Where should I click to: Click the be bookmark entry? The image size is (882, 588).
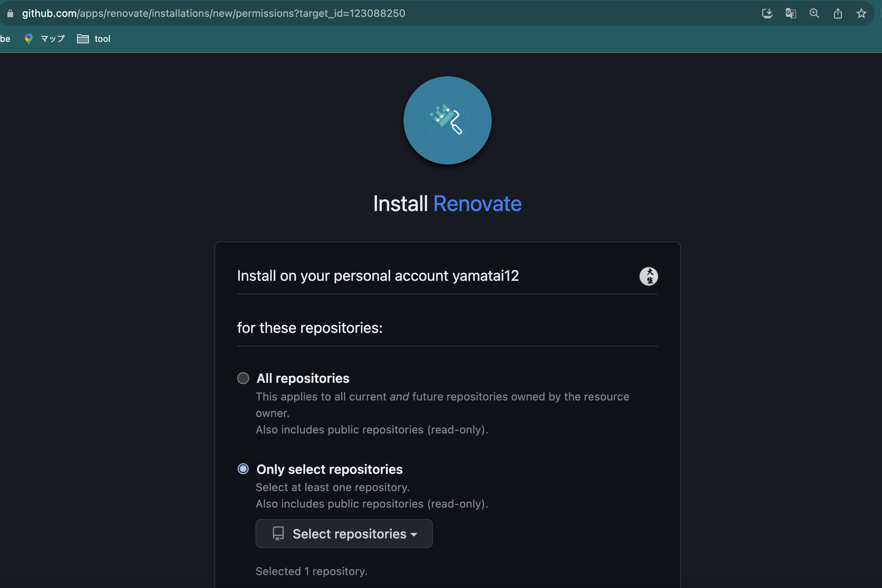pyautogui.click(x=5, y=38)
